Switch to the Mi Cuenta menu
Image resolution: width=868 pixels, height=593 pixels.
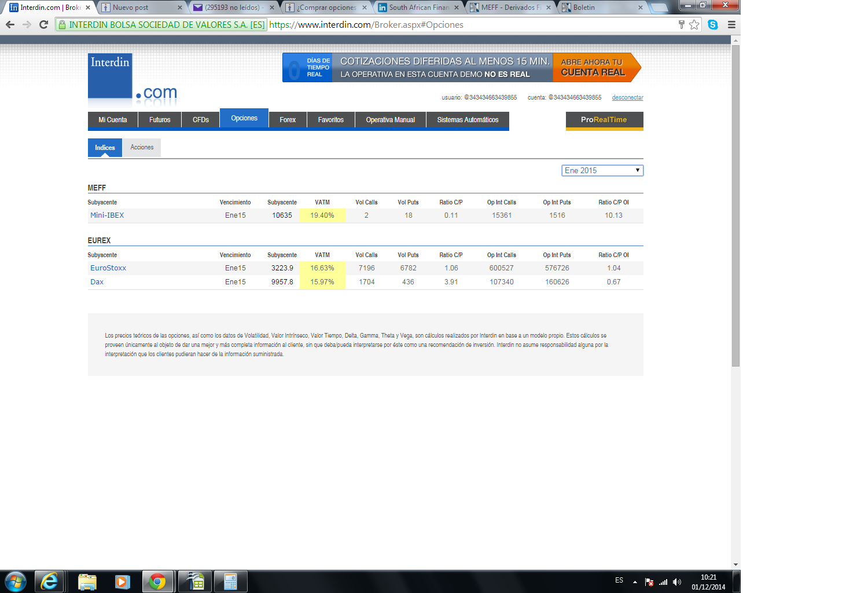tap(113, 120)
